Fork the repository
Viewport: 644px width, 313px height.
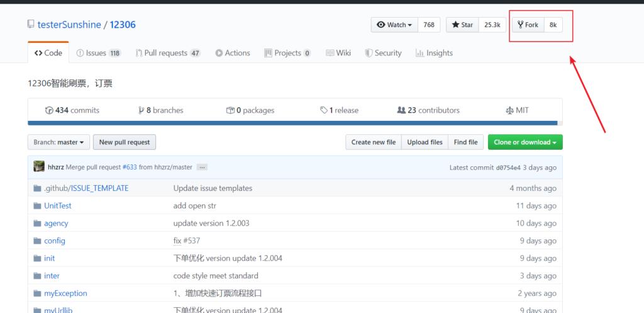click(528, 25)
